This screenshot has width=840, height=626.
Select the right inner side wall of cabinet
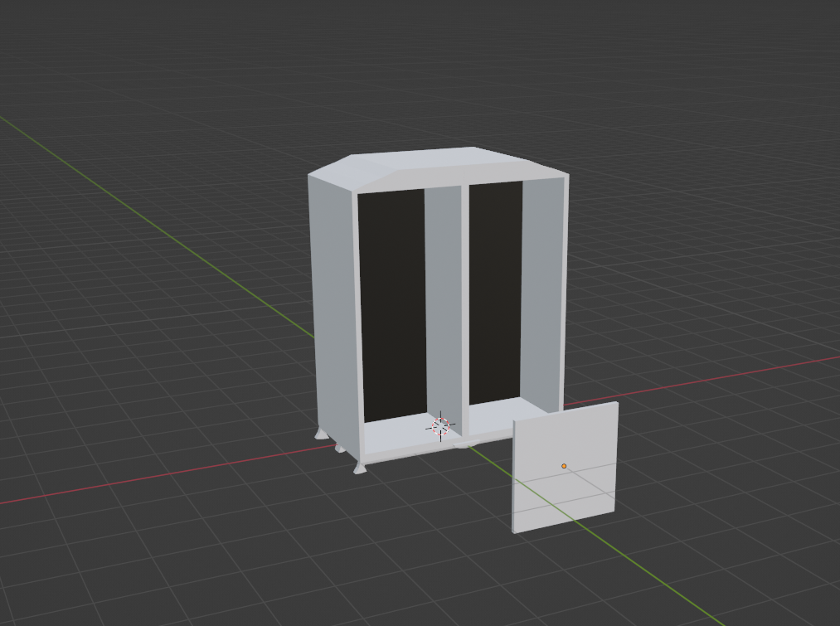(543, 290)
